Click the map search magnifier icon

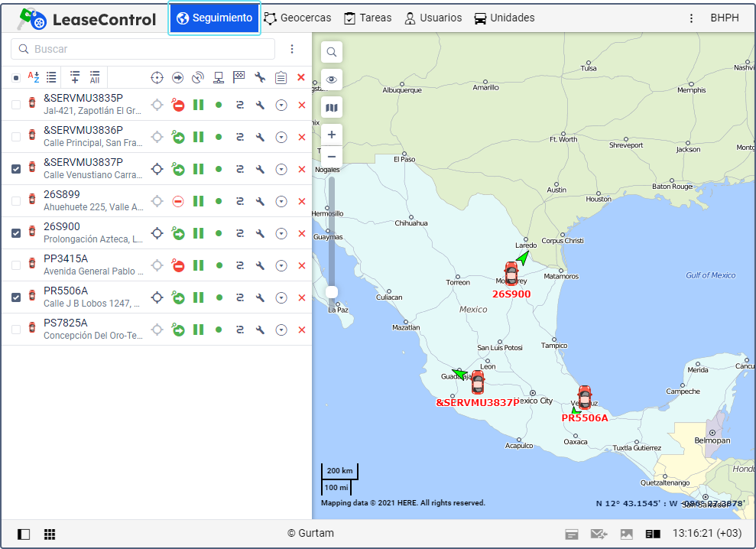coord(332,52)
